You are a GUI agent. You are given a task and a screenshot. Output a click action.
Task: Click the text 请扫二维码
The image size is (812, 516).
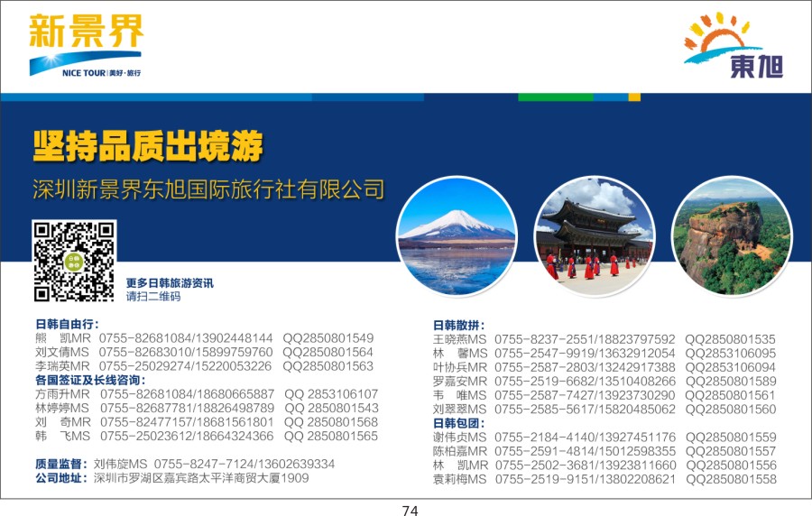(x=153, y=297)
